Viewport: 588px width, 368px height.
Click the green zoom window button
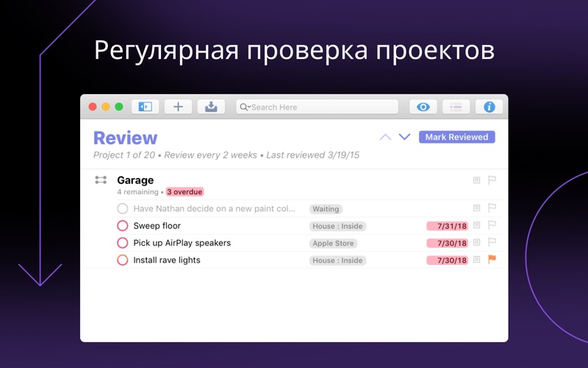119,107
